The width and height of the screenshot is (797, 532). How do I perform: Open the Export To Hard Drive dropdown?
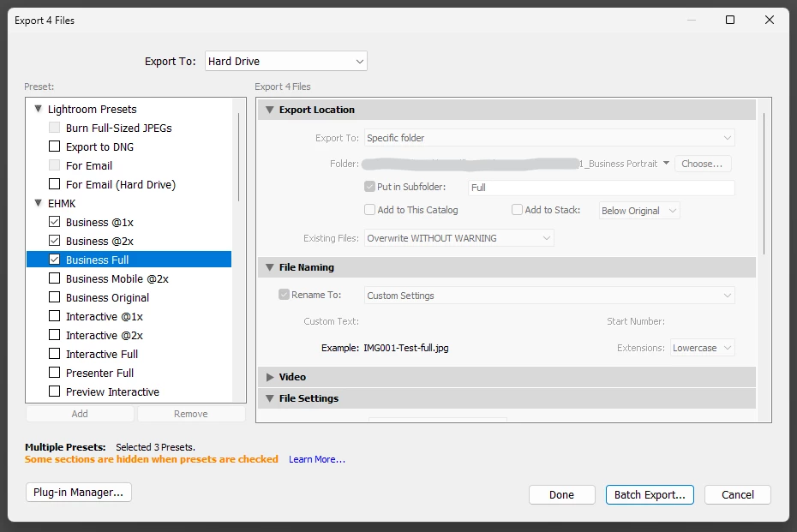(x=285, y=61)
